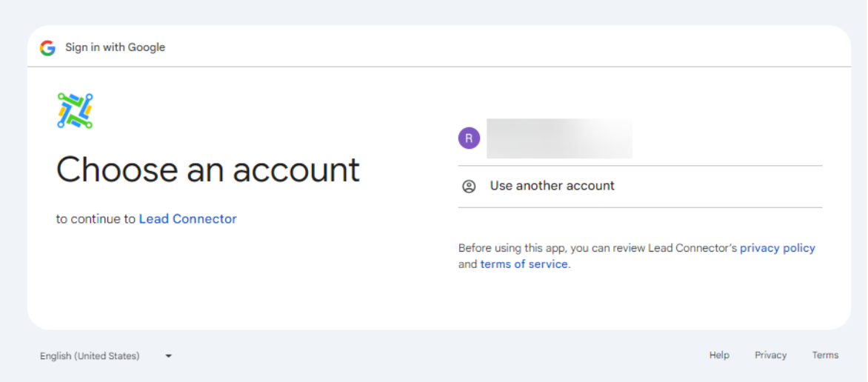Click the language dropdown arrow
The image size is (868, 382).
(x=169, y=356)
